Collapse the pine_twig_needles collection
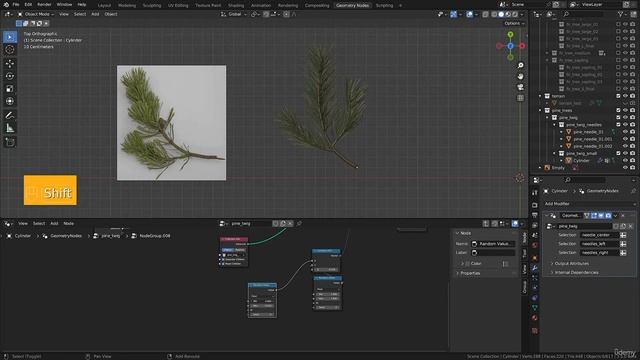640x360 pixels. [555, 125]
